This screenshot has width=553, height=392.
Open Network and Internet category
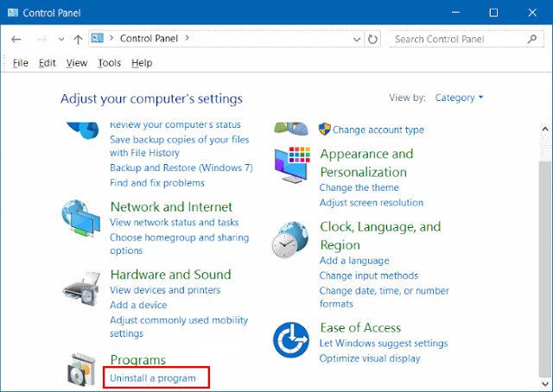tap(171, 207)
